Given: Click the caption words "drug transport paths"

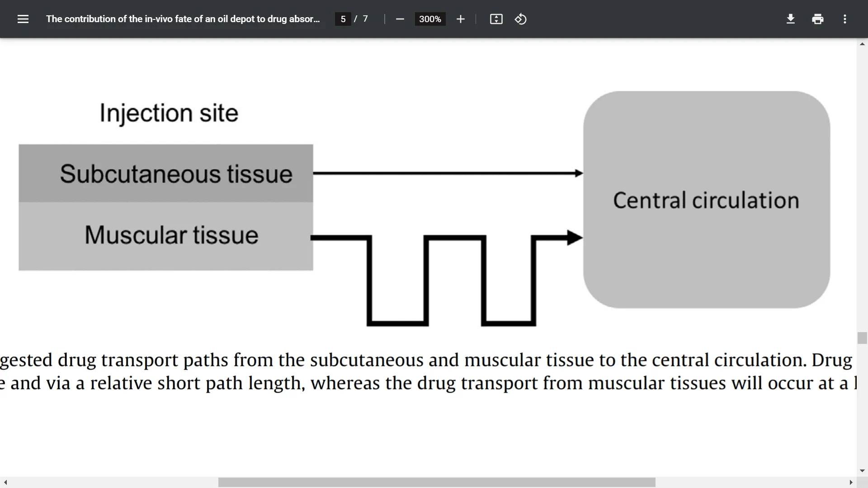Looking at the screenshot, I should pyautogui.click(x=143, y=361).
